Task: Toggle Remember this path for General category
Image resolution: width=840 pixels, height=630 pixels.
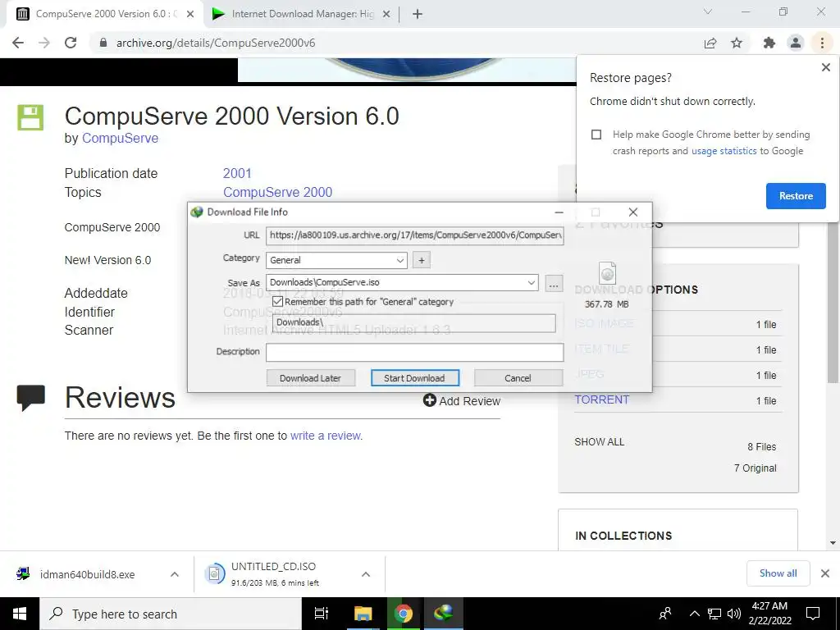Action: pos(277,302)
